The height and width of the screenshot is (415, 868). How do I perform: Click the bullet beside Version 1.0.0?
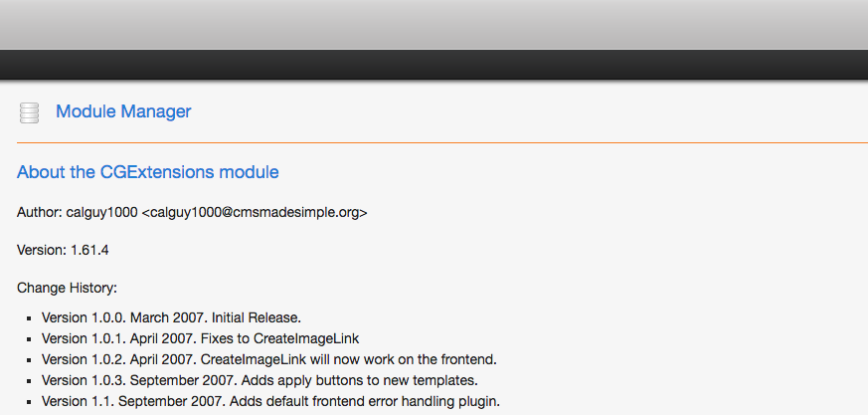[x=28, y=317]
